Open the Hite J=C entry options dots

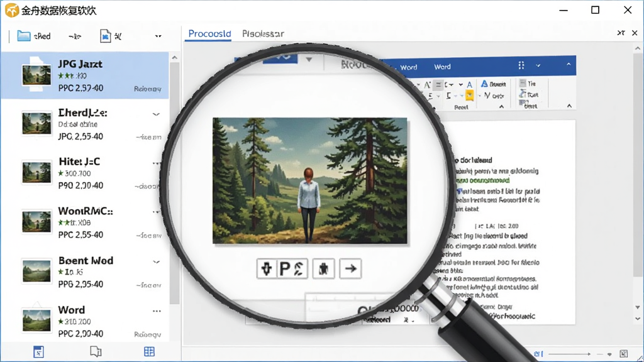pos(156,163)
